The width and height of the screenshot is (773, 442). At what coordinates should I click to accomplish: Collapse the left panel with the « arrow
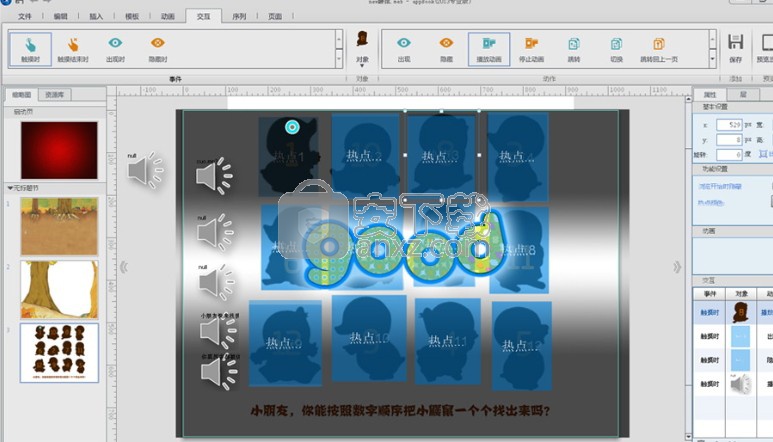pyautogui.click(x=124, y=267)
